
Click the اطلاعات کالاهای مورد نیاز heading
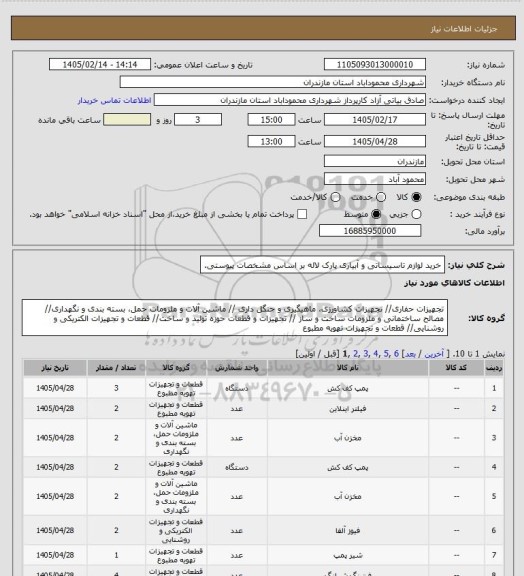point(455,283)
